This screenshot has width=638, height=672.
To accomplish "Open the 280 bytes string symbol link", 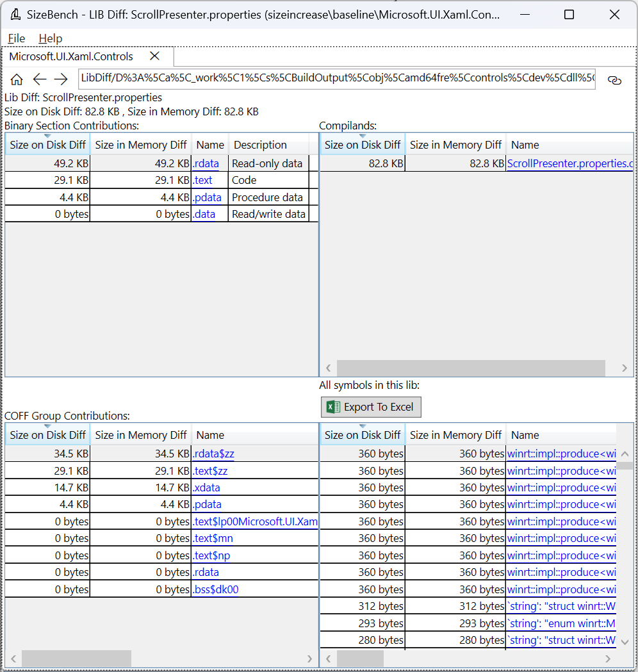I will (x=561, y=640).
